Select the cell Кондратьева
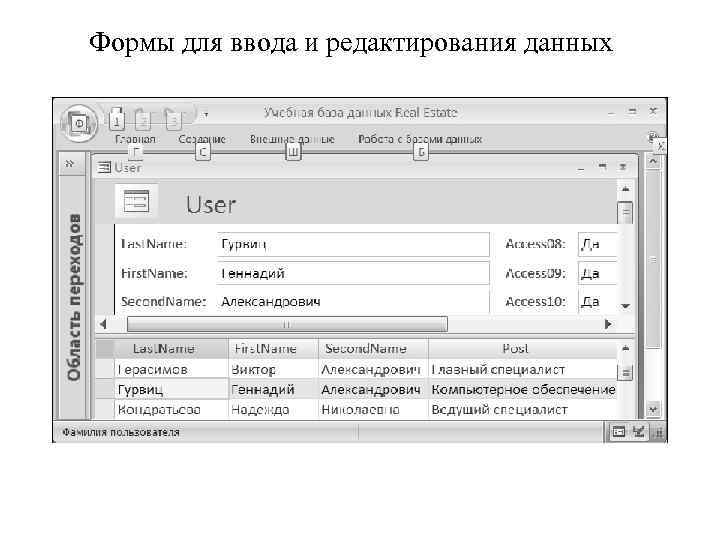This screenshot has width=720, height=540. pos(171,409)
